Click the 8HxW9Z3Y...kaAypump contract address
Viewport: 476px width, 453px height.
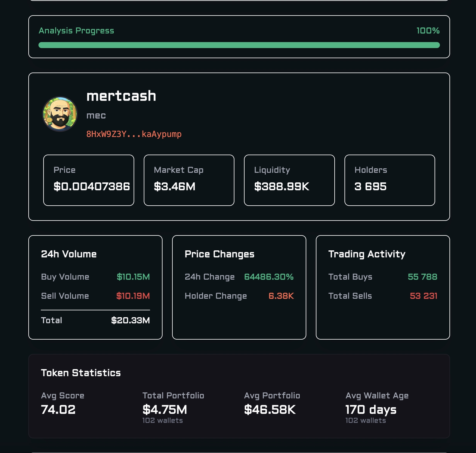134,134
